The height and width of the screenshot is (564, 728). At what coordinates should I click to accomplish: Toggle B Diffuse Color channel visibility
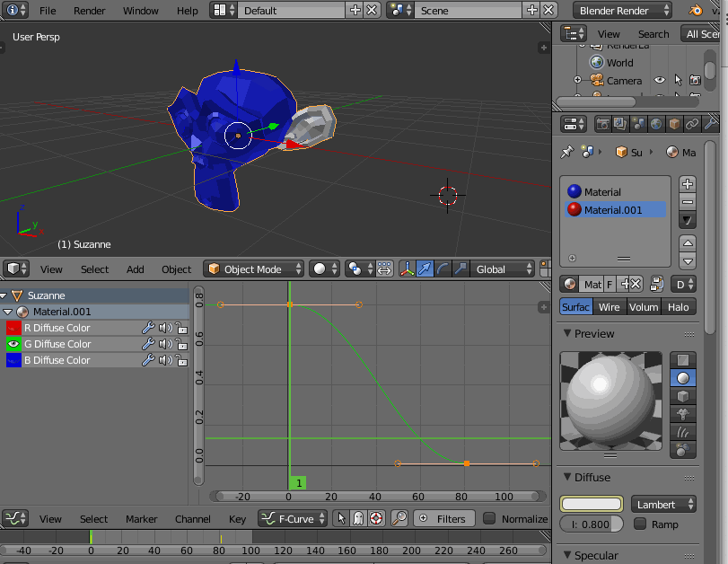[x=13, y=360]
